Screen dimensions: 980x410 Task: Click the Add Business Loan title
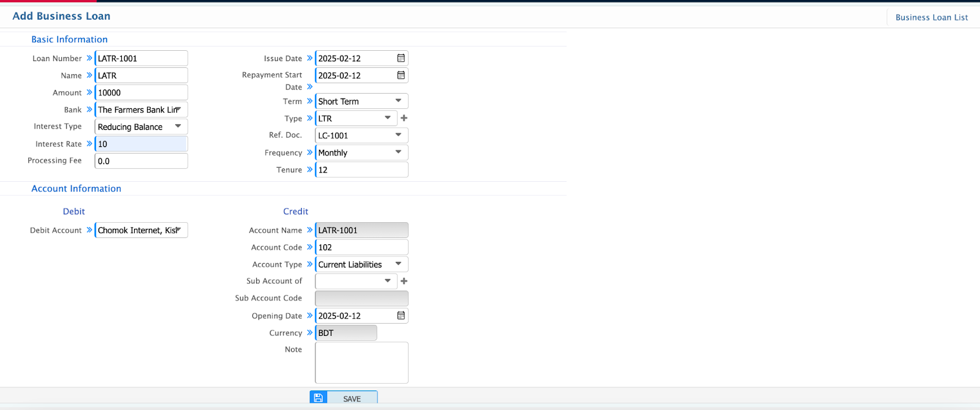click(x=61, y=16)
